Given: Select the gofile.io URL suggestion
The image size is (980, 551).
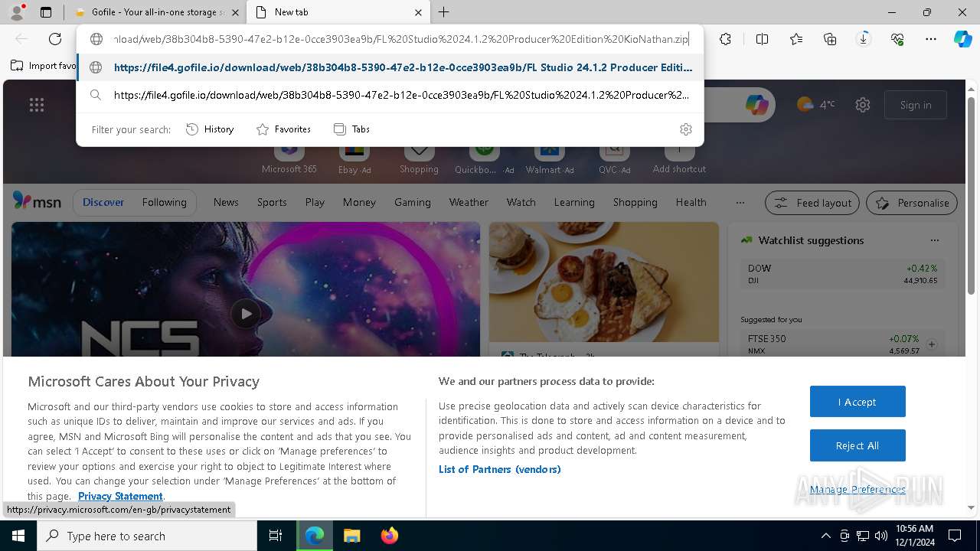Looking at the screenshot, I should pyautogui.click(x=390, y=67).
